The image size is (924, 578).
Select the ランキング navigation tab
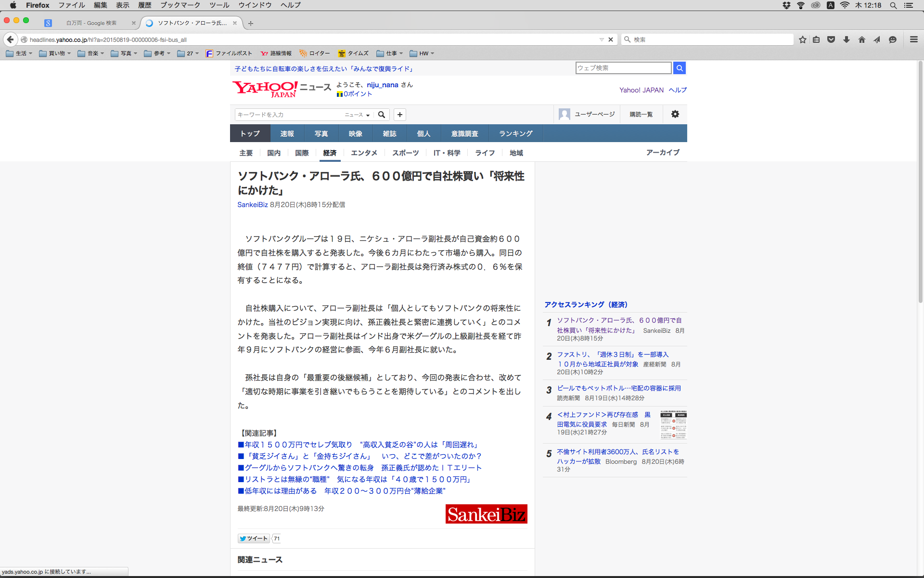pos(515,133)
